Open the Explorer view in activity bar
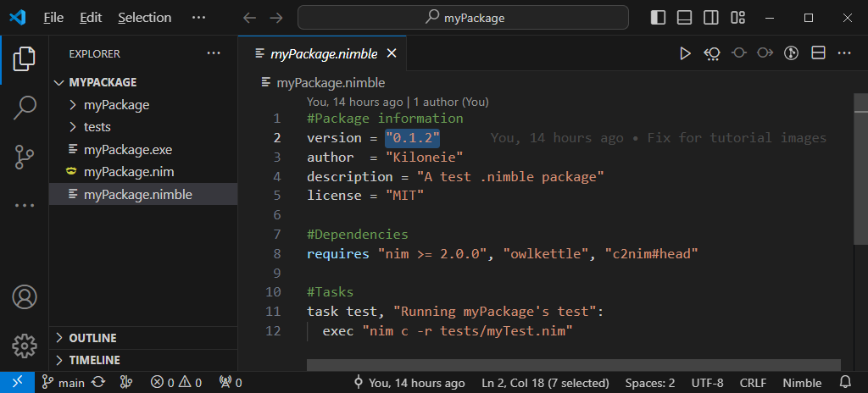Viewport: 868px width, 393px height. [25, 59]
